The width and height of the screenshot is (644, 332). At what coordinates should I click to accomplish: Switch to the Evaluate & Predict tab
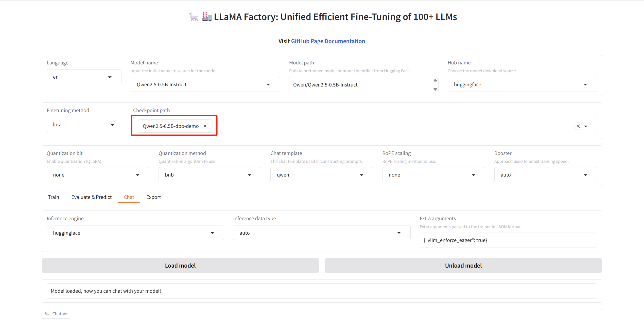coord(91,197)
